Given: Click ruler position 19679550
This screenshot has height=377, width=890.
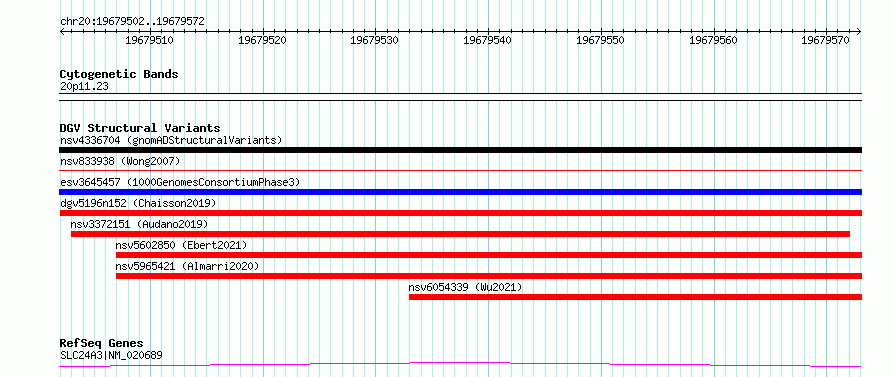Looking at the screenshot, I should (601, 40).
